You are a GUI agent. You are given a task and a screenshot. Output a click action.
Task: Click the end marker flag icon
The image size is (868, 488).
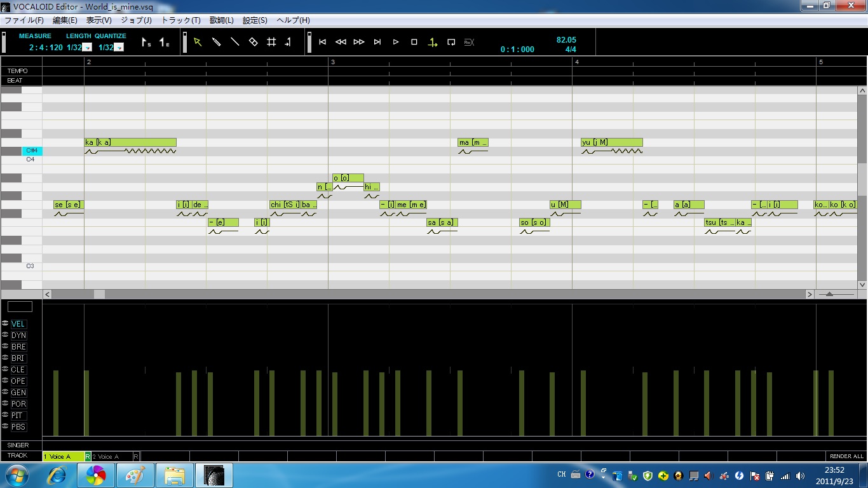click(164, 43)
